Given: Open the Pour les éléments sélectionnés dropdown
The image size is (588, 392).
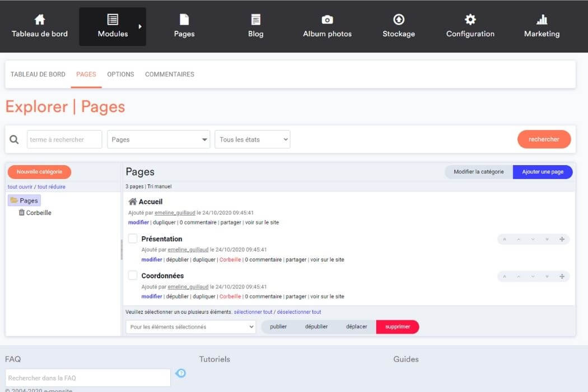Looking at the screenshot, I should tap(190, 326).
